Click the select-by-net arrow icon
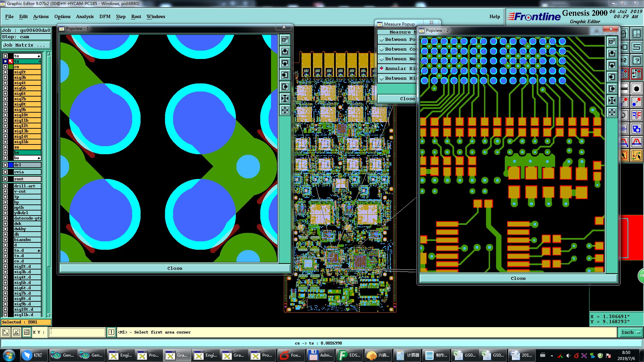644x362 pixels. coord(636,155)
